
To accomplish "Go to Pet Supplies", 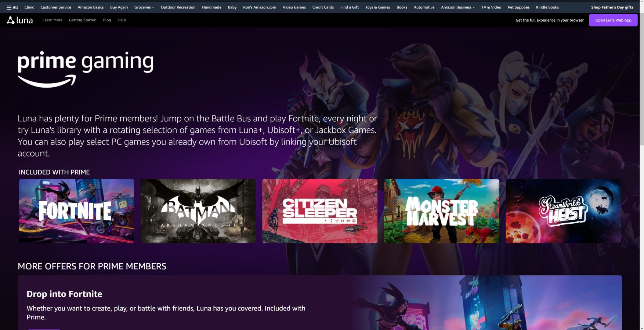I will pos(518,7).
